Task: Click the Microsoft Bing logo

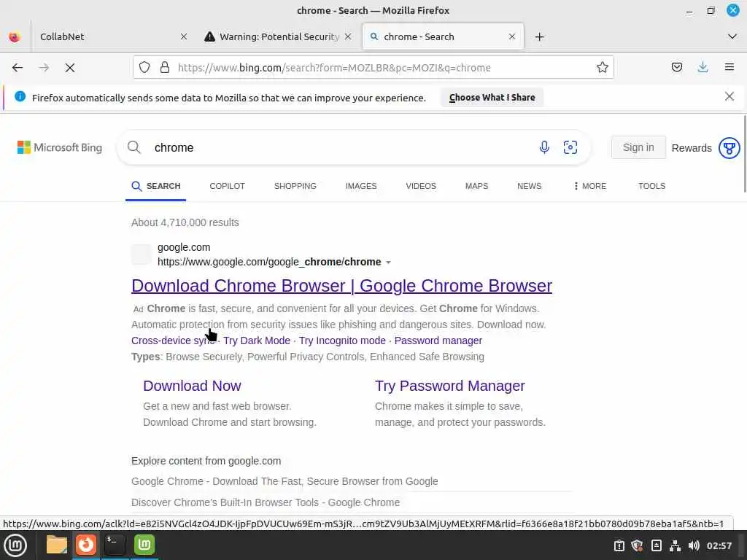Action: click(x=60, y=147)
